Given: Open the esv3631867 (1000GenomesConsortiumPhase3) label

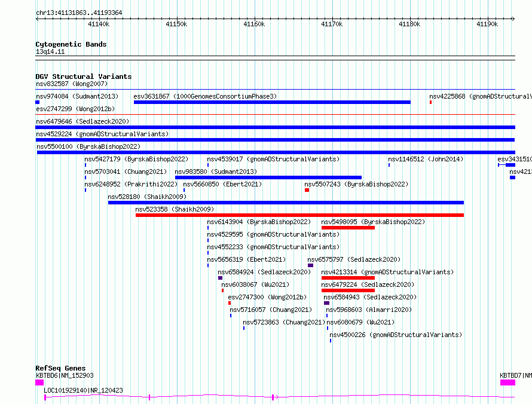Looking at the screenshot, I should click(x=205, y=96).
